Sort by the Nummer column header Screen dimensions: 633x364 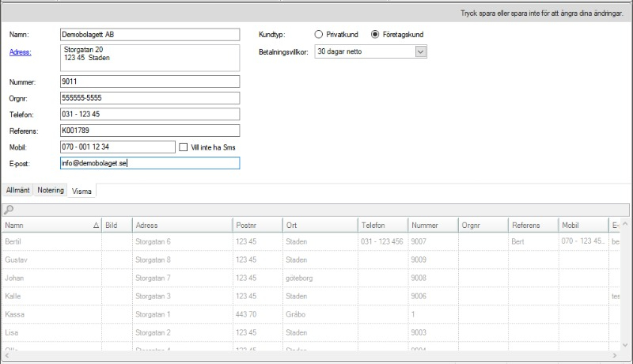433,226
